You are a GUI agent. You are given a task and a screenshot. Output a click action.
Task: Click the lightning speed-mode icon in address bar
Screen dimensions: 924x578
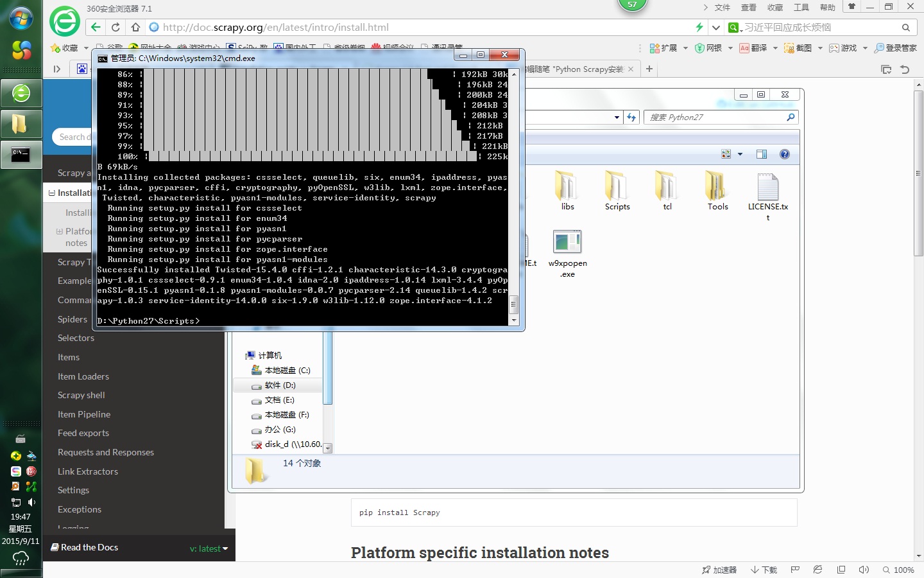click(x=699, y=27)
